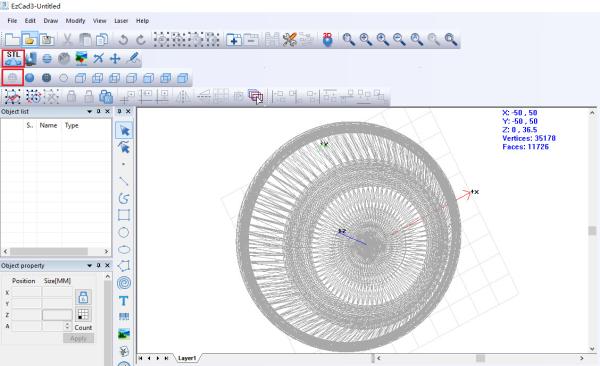The width and height of the screenshot is (600, 366).
Task: Activate the Pick arrow selection tool
Action: tap(124, 131)
